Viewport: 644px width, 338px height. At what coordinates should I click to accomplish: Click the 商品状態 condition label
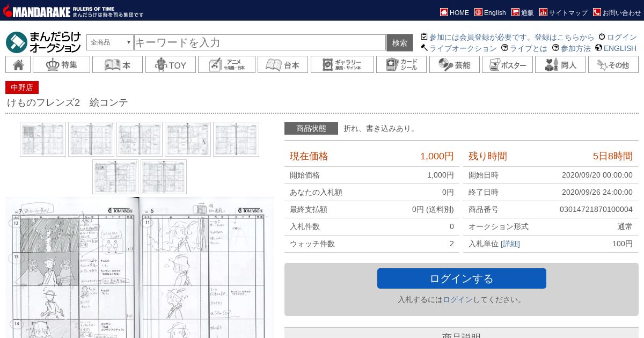311,128
